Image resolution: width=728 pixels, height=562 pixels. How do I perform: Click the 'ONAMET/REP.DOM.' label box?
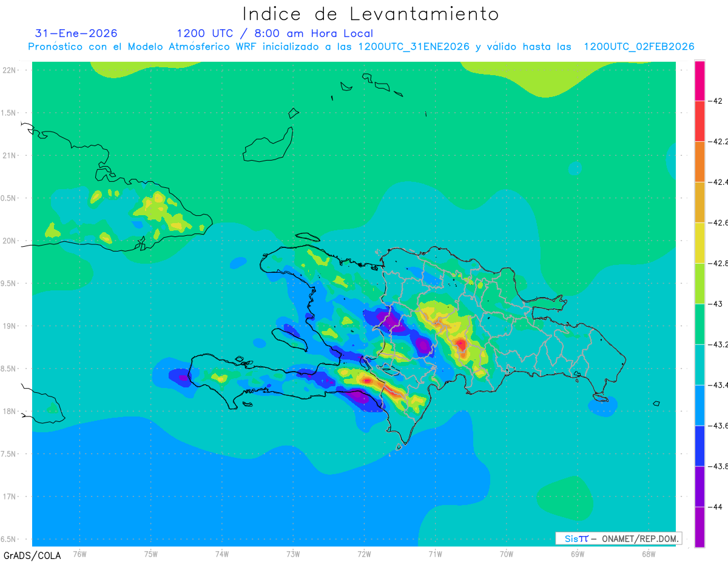click(x=618, y=538)
